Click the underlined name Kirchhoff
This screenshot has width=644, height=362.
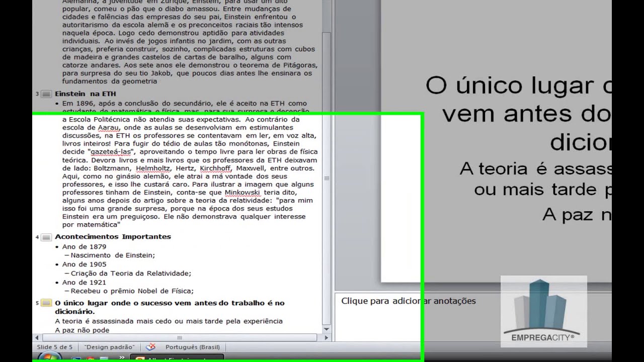[x=216, y=168]
